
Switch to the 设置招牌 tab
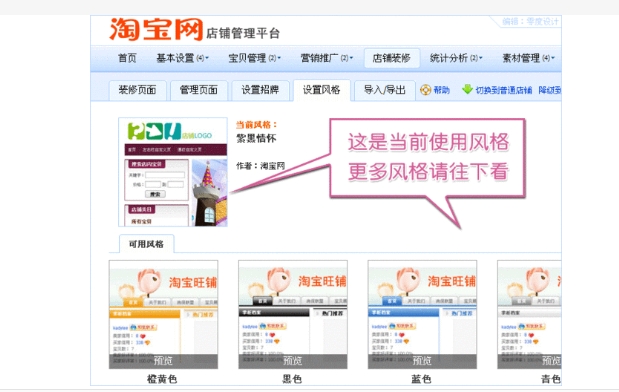pos(261,90)
